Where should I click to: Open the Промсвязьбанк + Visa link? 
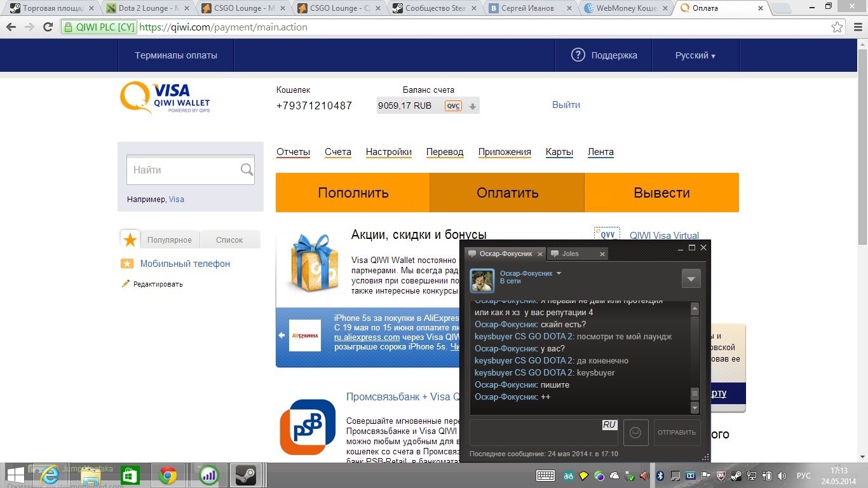point(402,396)
